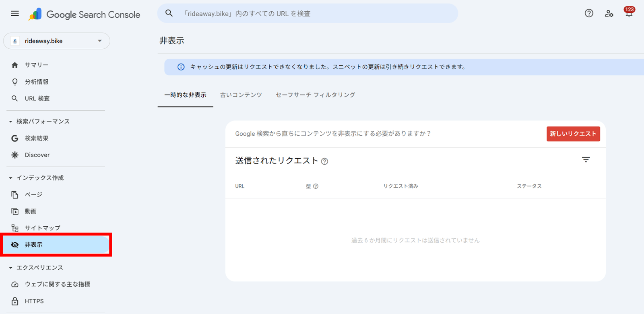Open the hamburger main menu
This screenshot has height=314, width=644.
(15, 13)
